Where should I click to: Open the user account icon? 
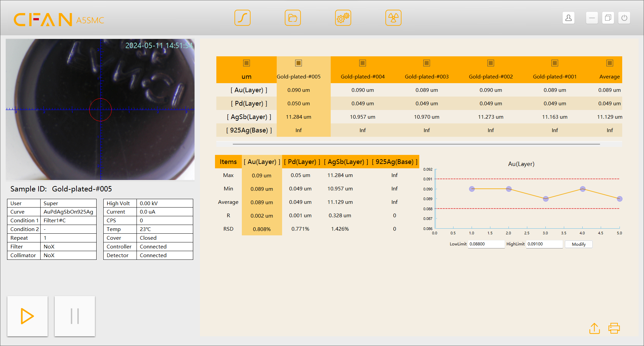pyautogui.click(x=568, y=18)
